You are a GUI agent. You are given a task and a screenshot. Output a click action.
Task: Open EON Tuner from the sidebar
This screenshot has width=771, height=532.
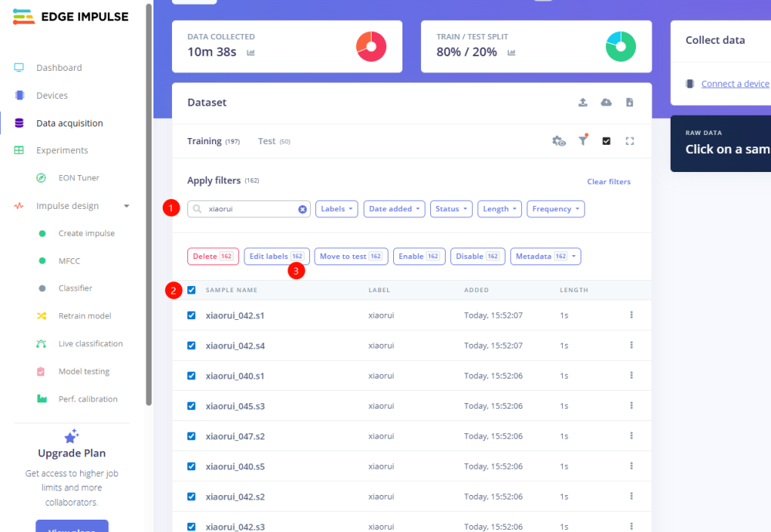pyautogui.click(x=79, y=178)
